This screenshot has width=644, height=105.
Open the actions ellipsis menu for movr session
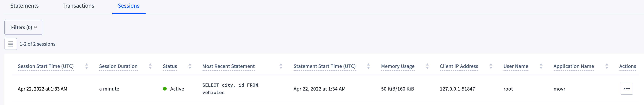pyautogui.click(x=627, y=88)
